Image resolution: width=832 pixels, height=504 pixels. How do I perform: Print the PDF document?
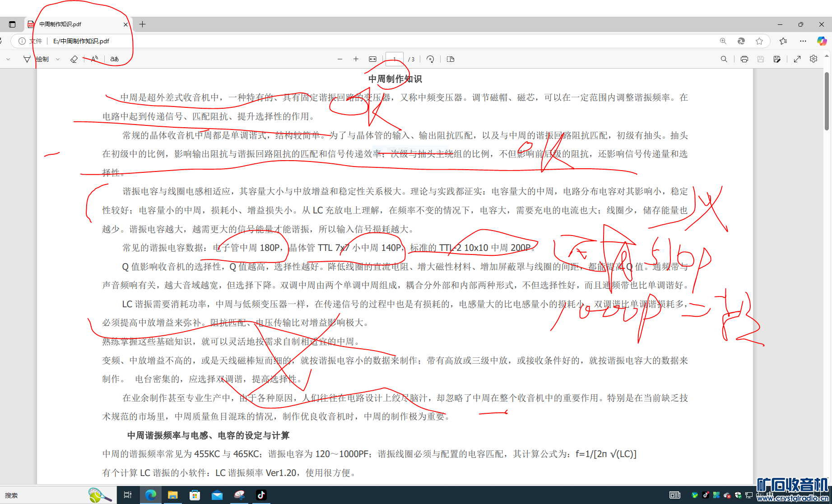[744, 59]
